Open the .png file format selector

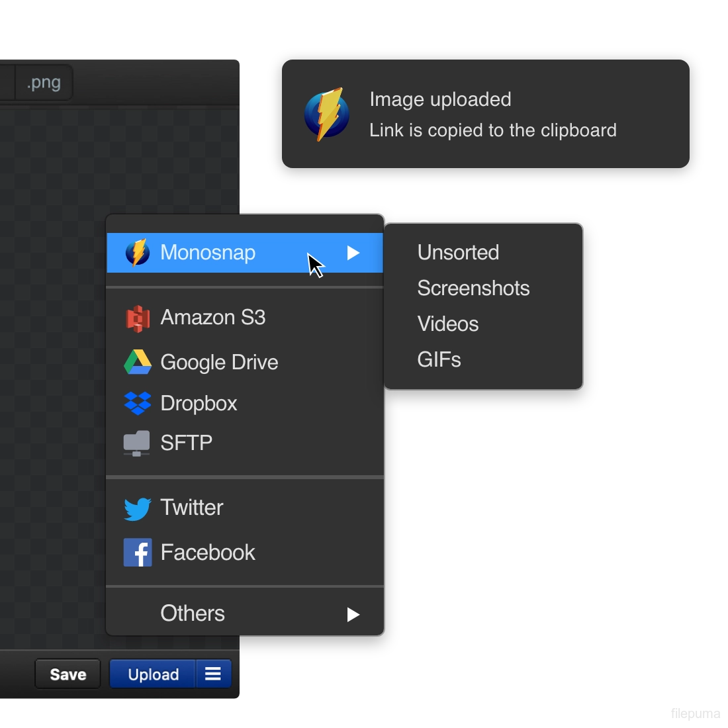[44, 83]
